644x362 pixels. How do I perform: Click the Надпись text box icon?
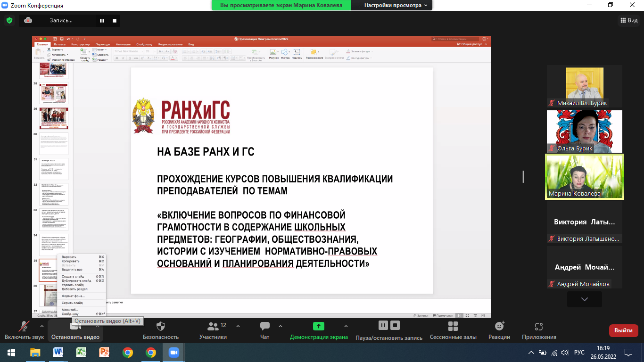coord(297,54)
